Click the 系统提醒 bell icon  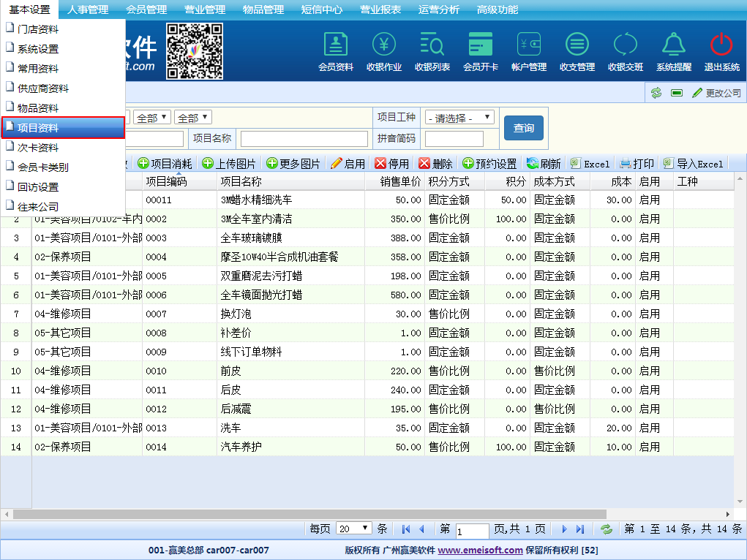pyautogui.click(x=674, y=45)
